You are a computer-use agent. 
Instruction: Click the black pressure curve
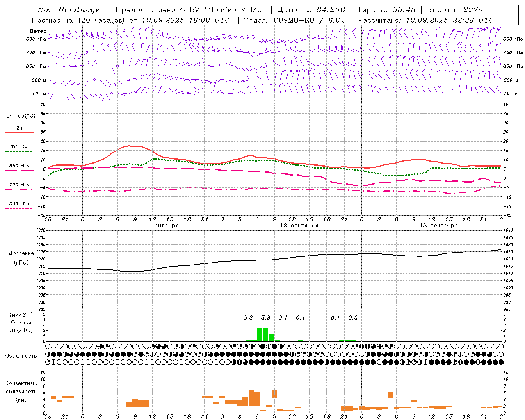275,260
